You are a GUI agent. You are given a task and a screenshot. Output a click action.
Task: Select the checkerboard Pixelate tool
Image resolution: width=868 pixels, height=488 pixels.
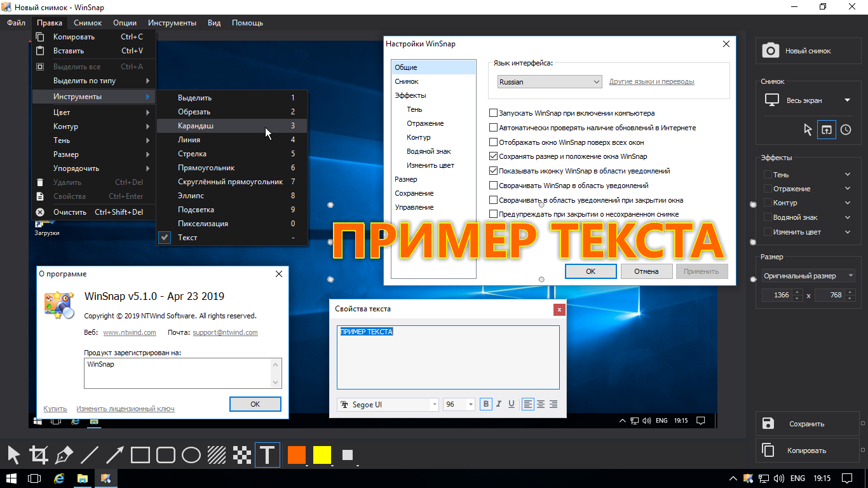242,455
